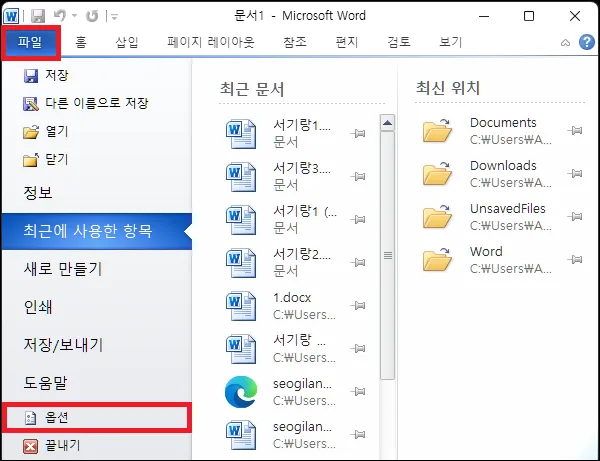Pin the Documents location

tap(575, 131)
